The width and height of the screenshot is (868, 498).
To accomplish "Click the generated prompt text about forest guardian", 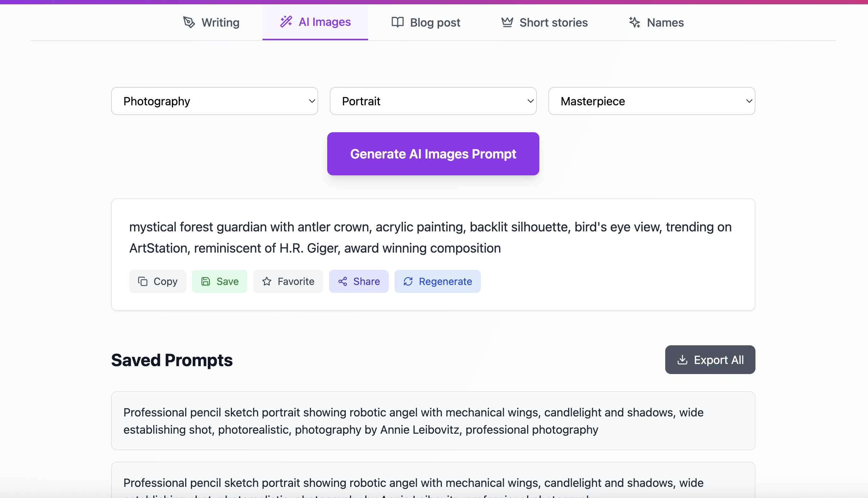I will pos(430,238).
